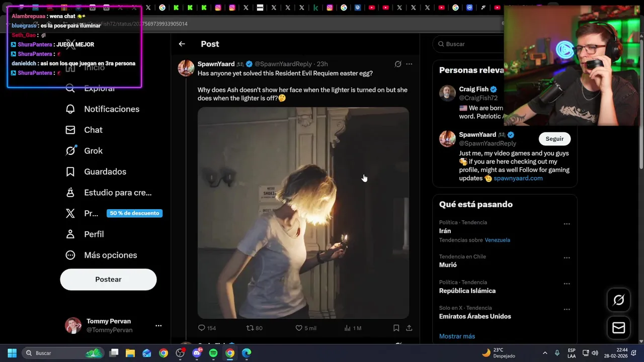Open Spotify from the taskbar

point(213,353)
